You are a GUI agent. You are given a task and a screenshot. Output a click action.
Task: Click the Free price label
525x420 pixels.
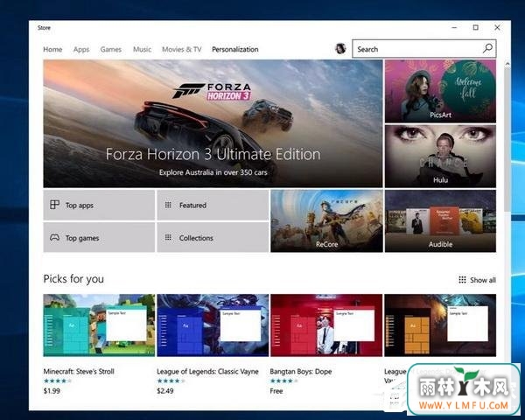pos(276,391)
